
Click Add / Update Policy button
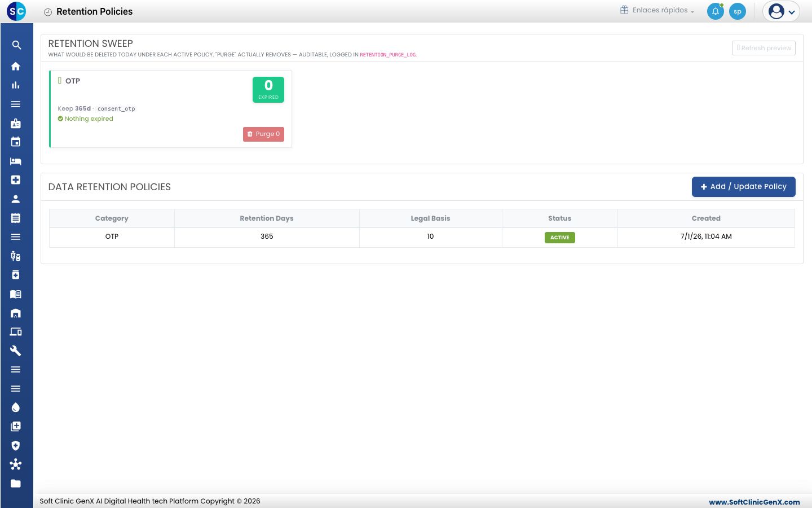click(743, 187)
